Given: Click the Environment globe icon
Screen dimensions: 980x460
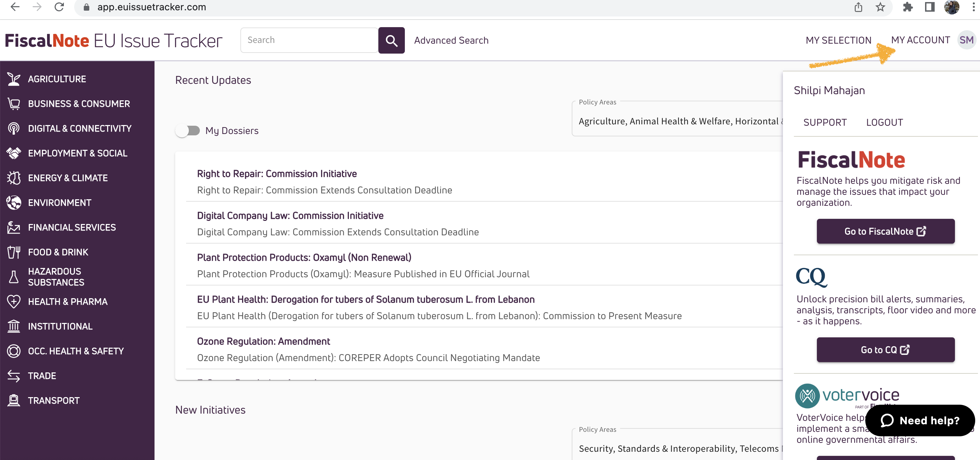Looking at the screenshot, I should [x=14, y=203].
